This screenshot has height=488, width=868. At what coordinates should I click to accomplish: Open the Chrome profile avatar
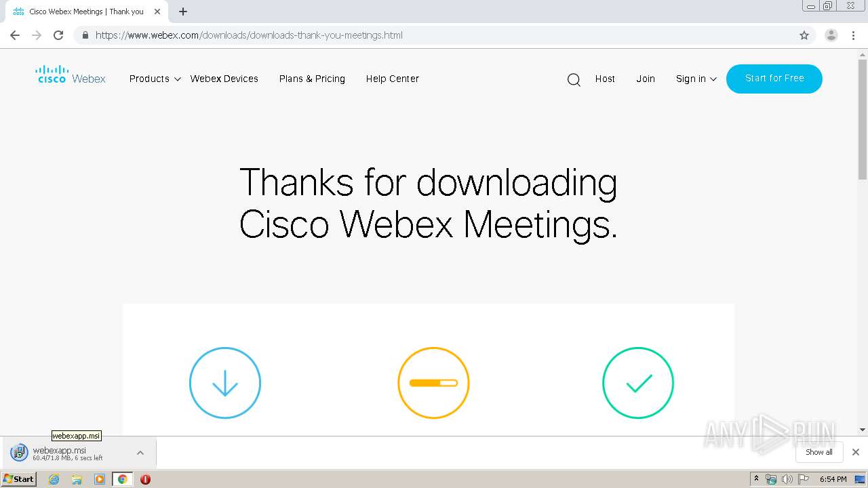[831, 35]
